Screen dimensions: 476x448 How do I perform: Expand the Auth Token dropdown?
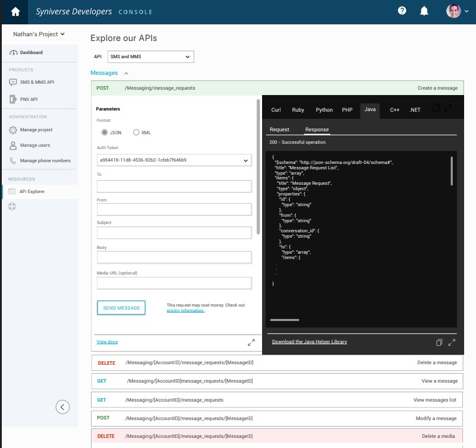point(174,160)
